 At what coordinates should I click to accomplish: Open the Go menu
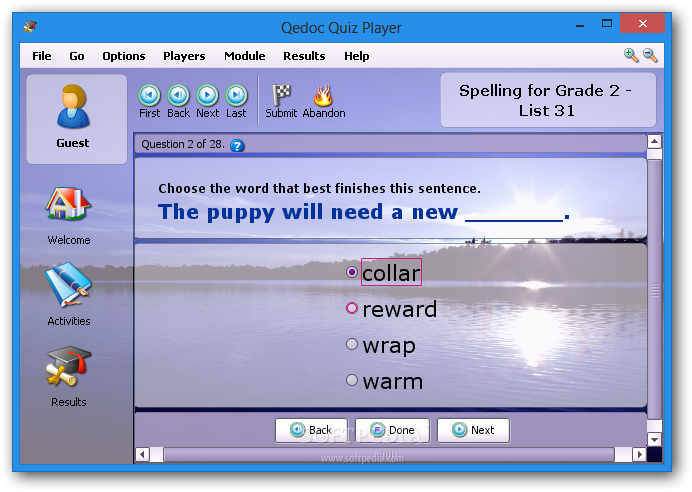[77, 56]
